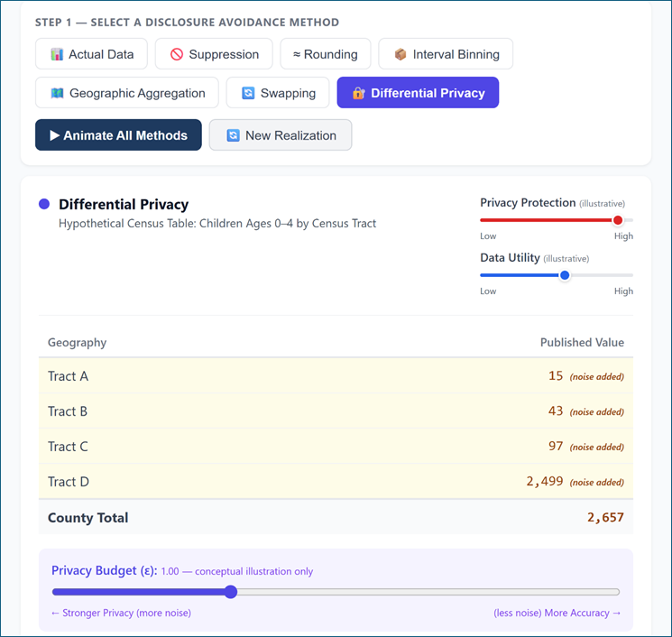This screenshot has height=637, width=672.
Task: Click the Hypothetical Census Table subtitle
Action: [217, 224]
